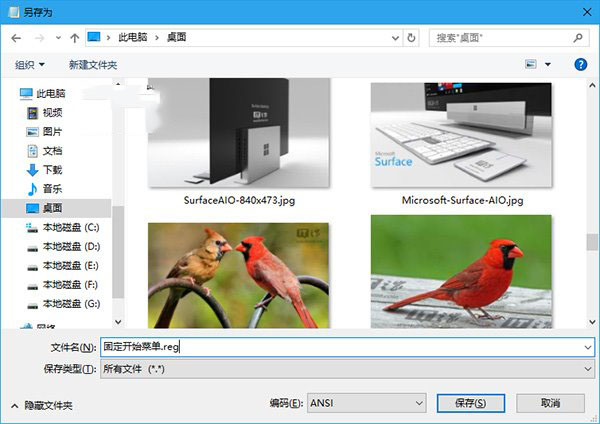Open the 编码 ANSI dropdown

[367, 403]
